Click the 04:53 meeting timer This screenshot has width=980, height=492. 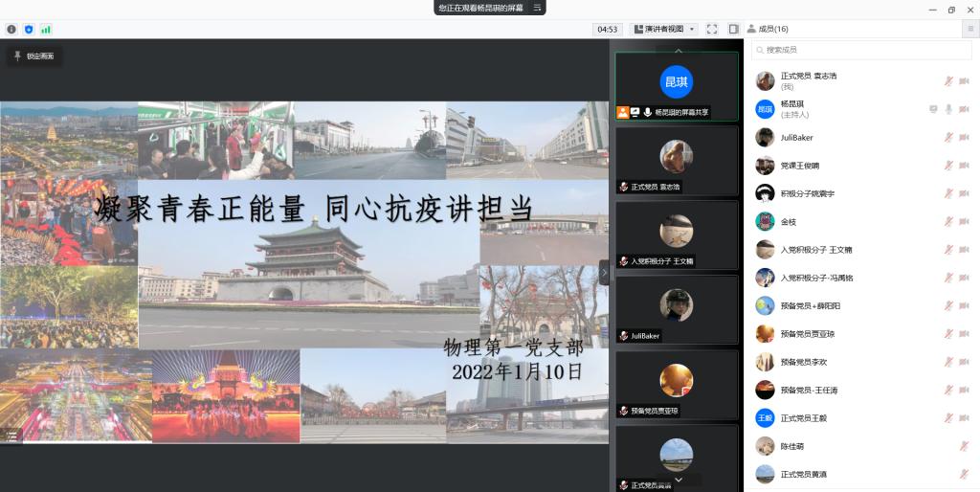tap(607, 30)
